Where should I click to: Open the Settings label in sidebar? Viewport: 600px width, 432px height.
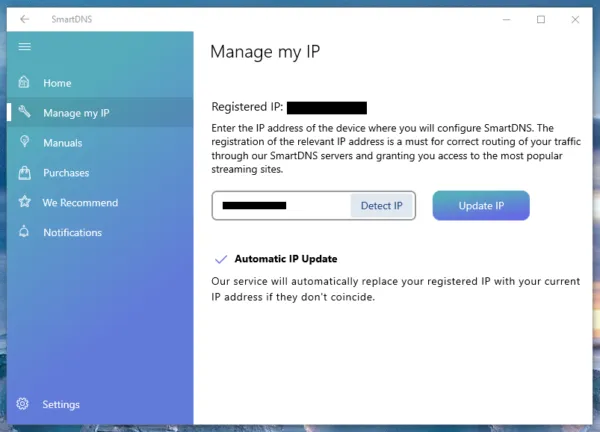pyautogui.click(x=61, y=404)
